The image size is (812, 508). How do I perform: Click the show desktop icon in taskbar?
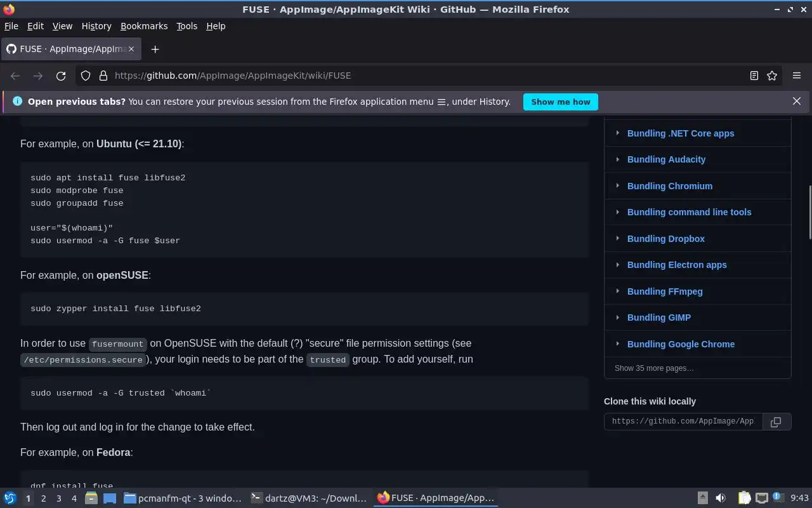point(110,498)
